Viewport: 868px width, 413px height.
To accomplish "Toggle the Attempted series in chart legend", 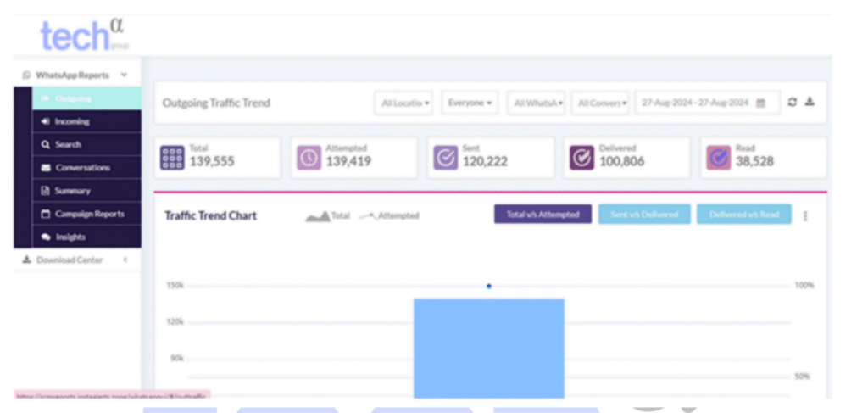I will [389, 216].
